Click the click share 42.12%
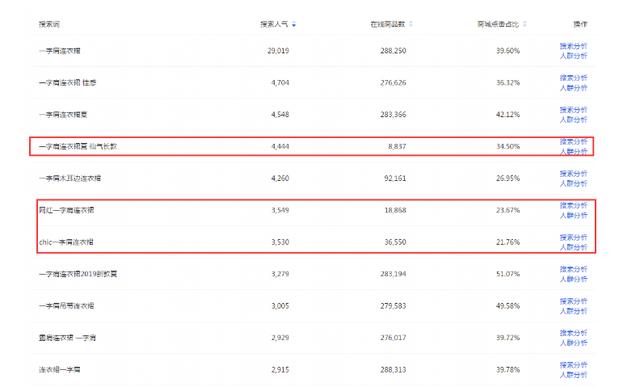The width and height of the screenshot is (640, 387). tap(508, 114)
